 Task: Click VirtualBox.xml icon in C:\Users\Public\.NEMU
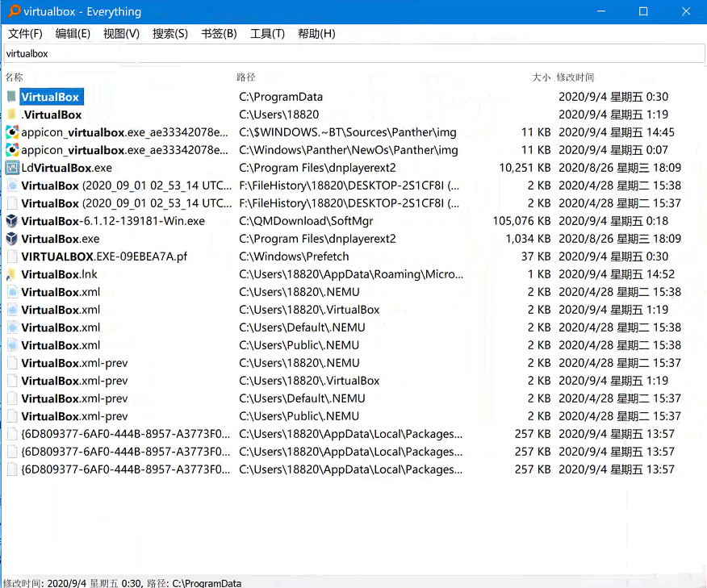pyautogui.click(x=13, y=345)
